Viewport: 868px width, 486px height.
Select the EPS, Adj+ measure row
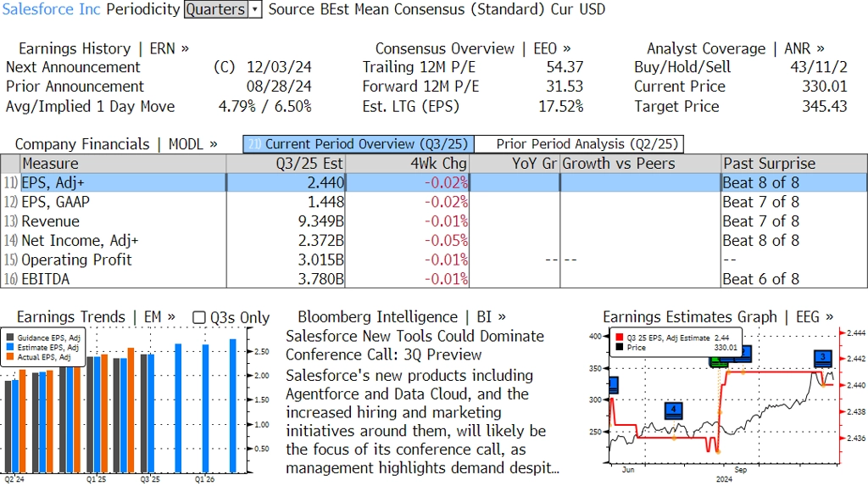434,183
